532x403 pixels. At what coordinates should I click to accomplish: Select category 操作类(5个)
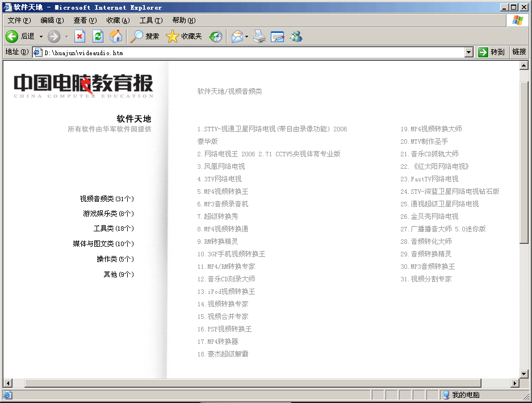(115, 259)
